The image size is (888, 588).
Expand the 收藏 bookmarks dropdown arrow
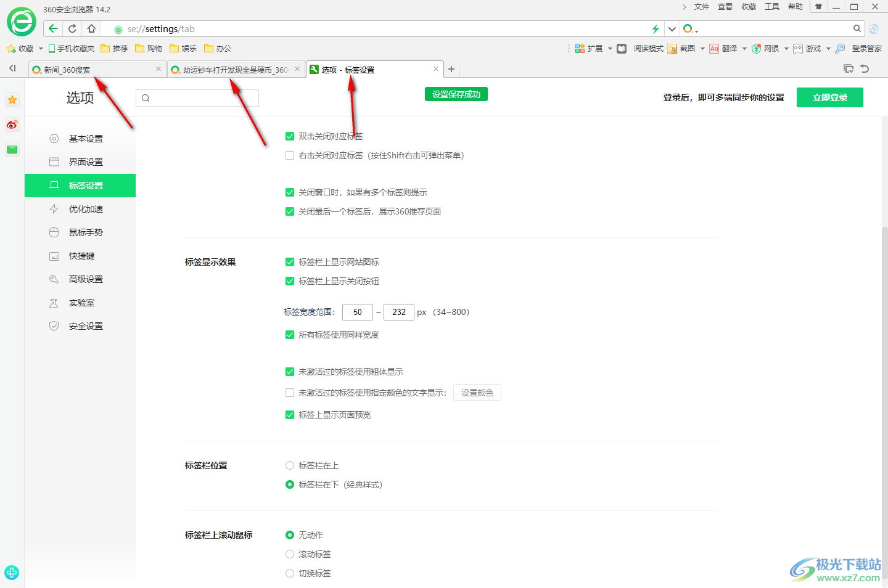pyautogui.click(x=41, y=48)
